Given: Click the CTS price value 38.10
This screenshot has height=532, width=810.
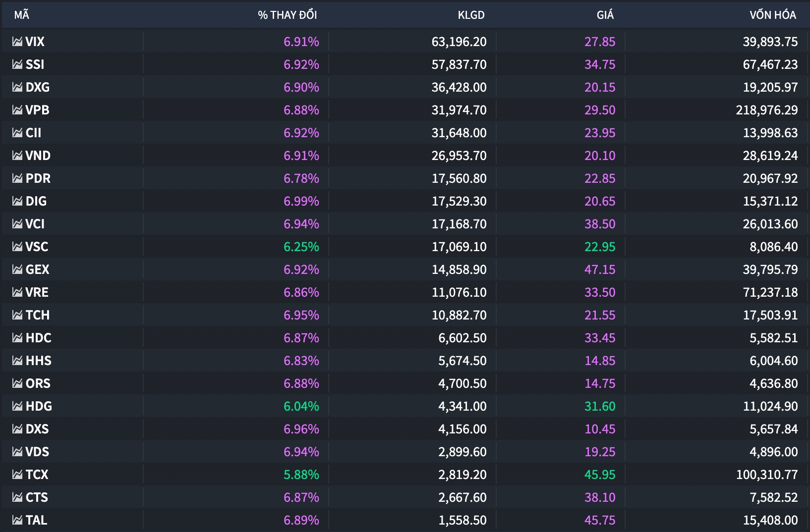Looking at the screenshot, I should 599,497.
